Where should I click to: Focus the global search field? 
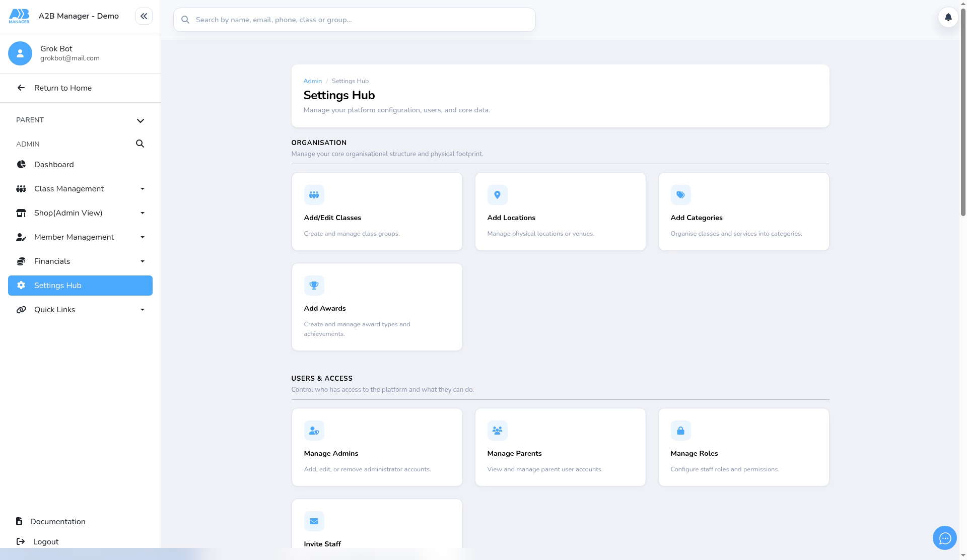click(x=354, y=20)
